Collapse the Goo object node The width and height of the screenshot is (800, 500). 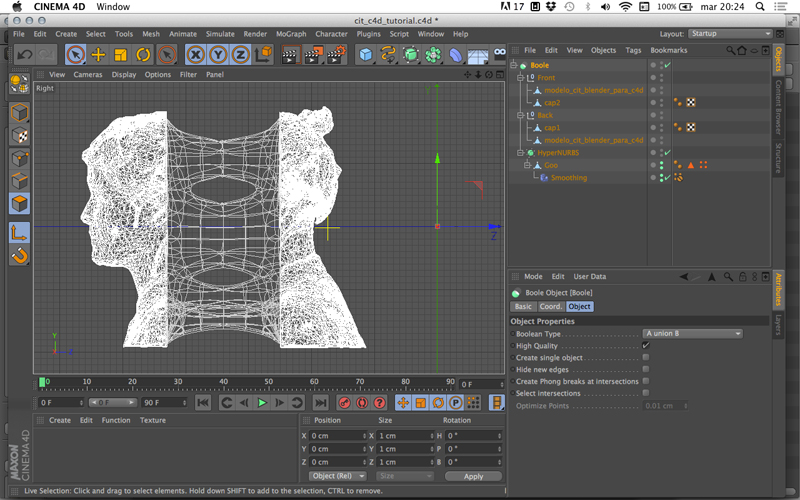[x=528, y=165]
